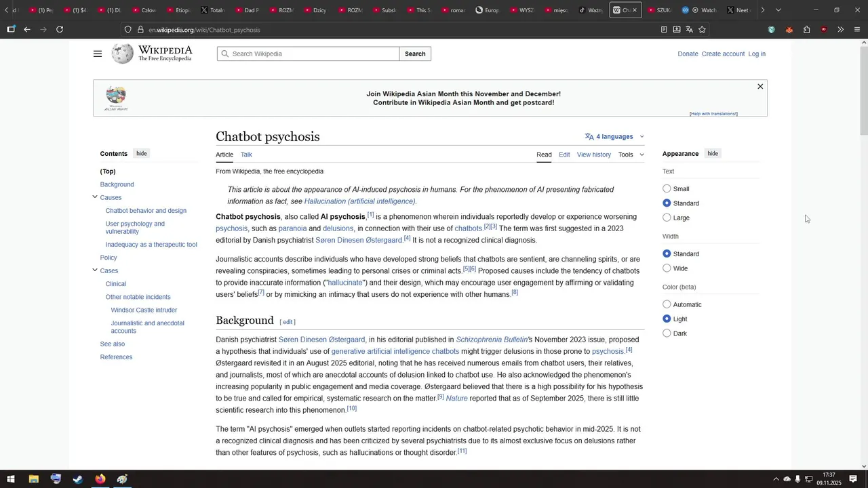Open the Firefox application menu icon
Image resolution: width=868 pixels, height=488 pixels.
857,29
